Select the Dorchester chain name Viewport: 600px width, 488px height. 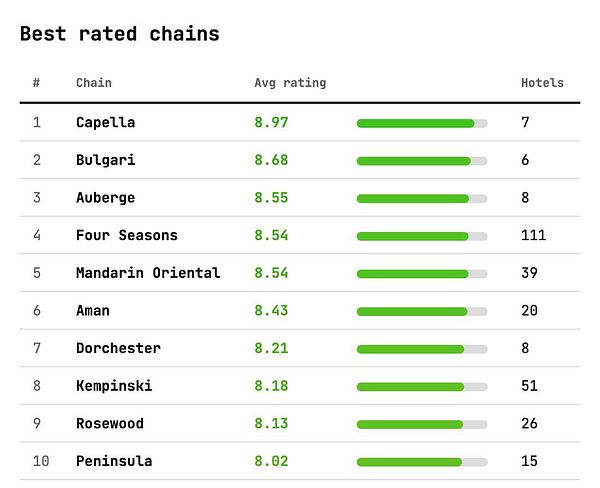118,348
